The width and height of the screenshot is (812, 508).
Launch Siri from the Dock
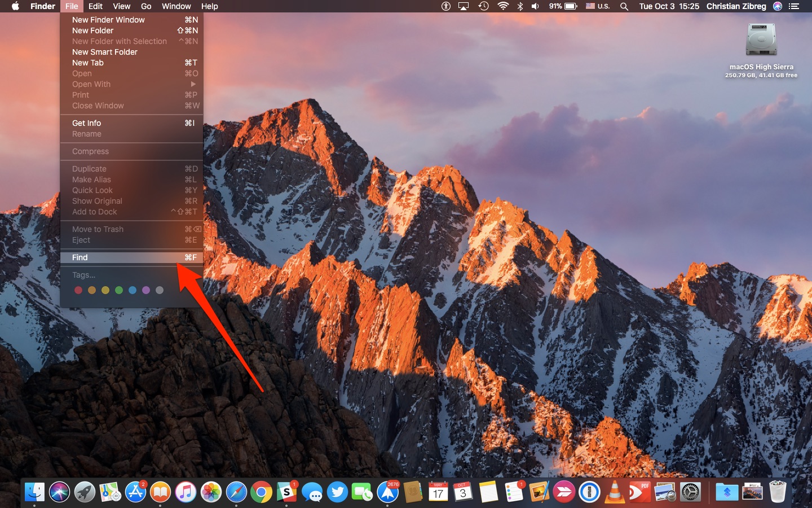click(59, 492)
